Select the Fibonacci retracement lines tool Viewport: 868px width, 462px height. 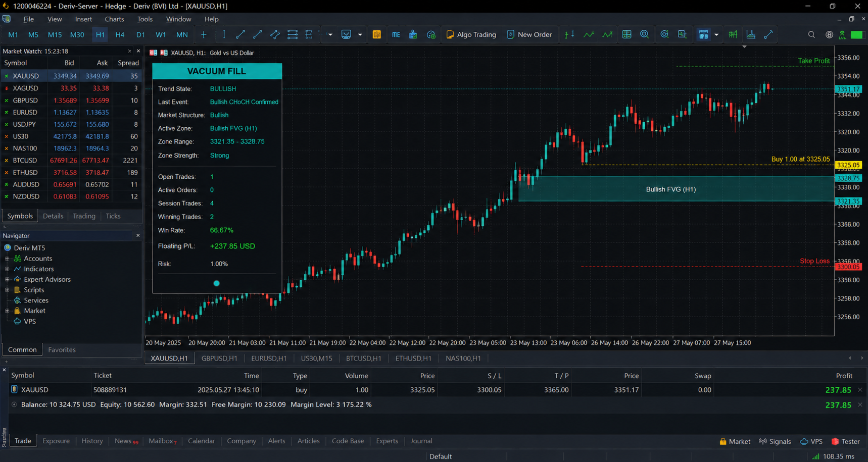293,35
